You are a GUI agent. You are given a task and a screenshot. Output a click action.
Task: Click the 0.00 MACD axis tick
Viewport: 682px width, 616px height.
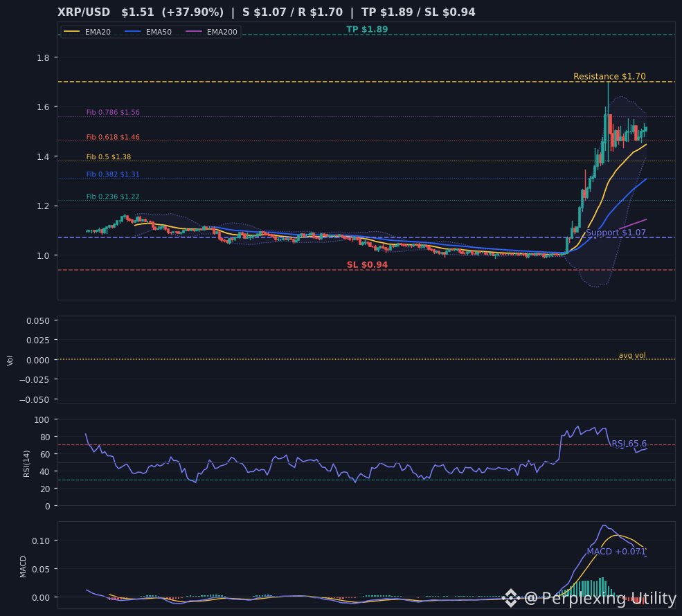click(42, 598)
